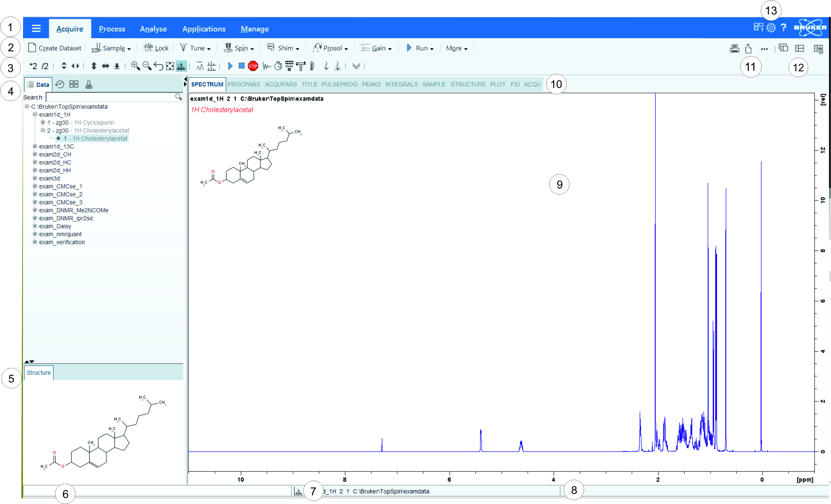The image size is (831, 504).
Task: Open the flask sample panel icon
Action: [89, 84]
